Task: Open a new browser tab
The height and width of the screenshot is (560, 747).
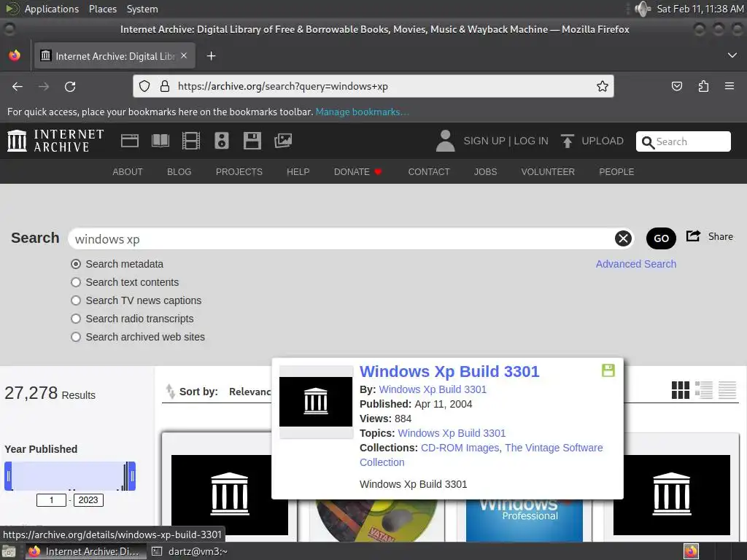Action: coord(211,56)
